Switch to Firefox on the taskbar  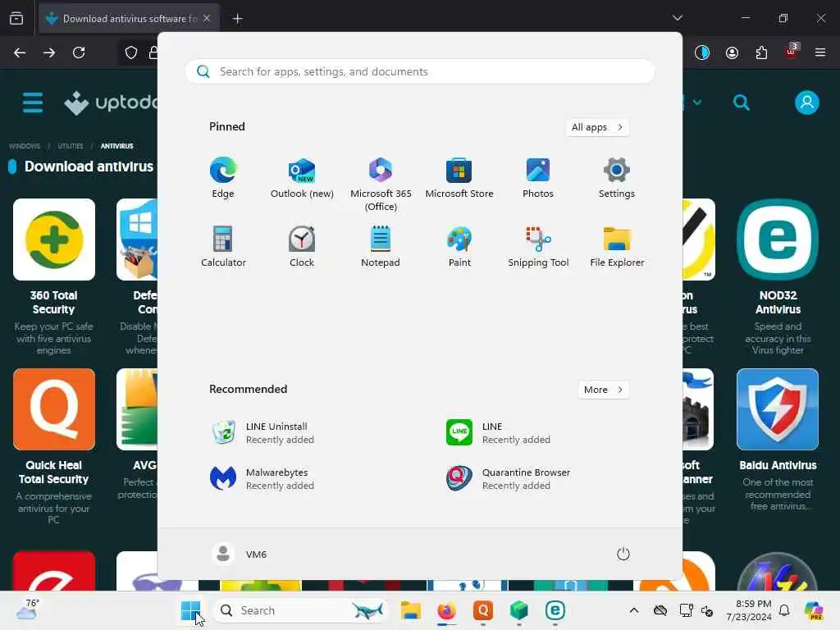[447, 610]
